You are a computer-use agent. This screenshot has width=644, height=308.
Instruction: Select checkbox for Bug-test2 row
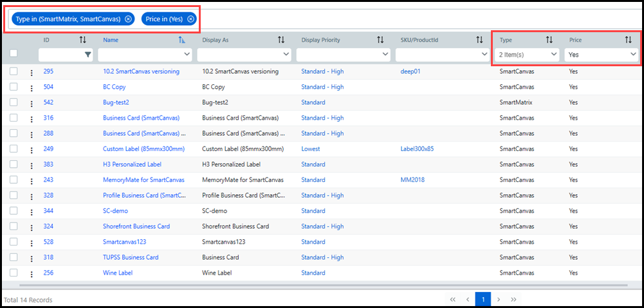14,102
